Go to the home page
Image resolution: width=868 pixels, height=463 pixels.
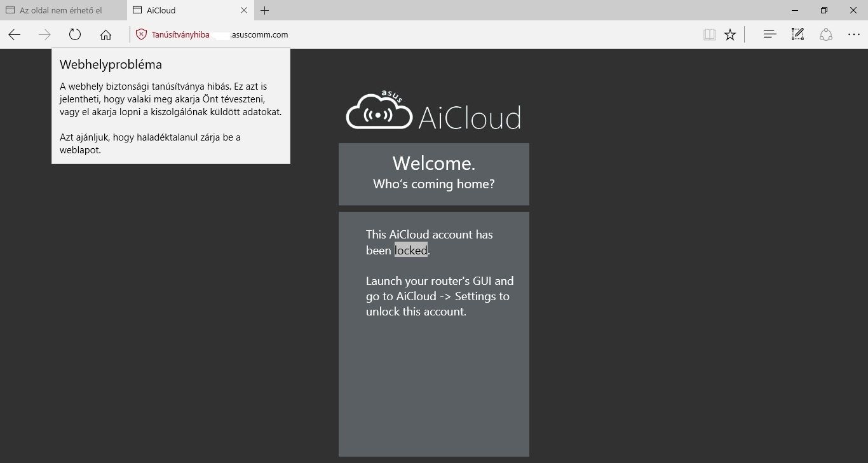pos(105,35)
